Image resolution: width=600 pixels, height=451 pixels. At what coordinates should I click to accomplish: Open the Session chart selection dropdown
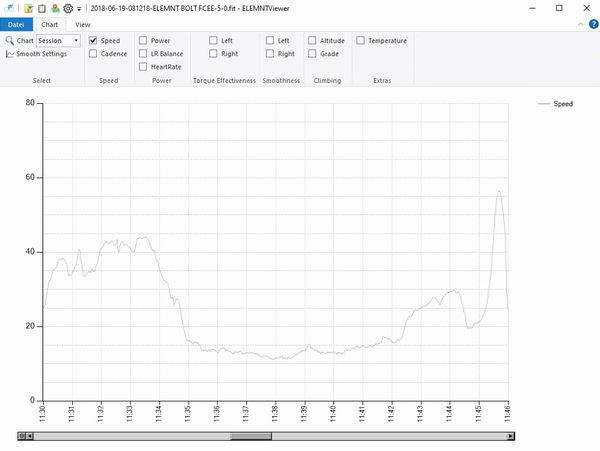(x=58, y=41)
